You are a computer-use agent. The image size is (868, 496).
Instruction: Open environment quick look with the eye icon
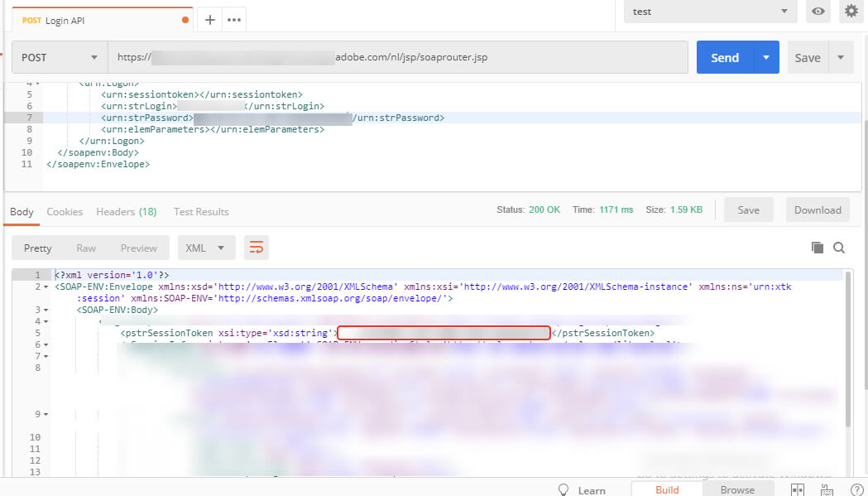tap(818, 12)
